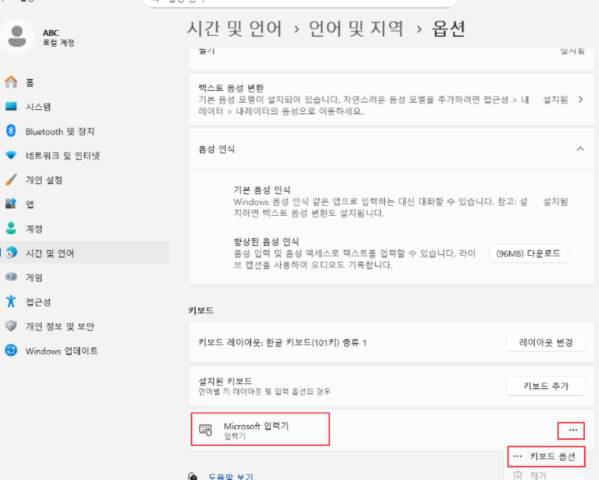Select the Windows 업데이트 icon
The height and width of the screenshot is (480, 599).
coord(11,350)
